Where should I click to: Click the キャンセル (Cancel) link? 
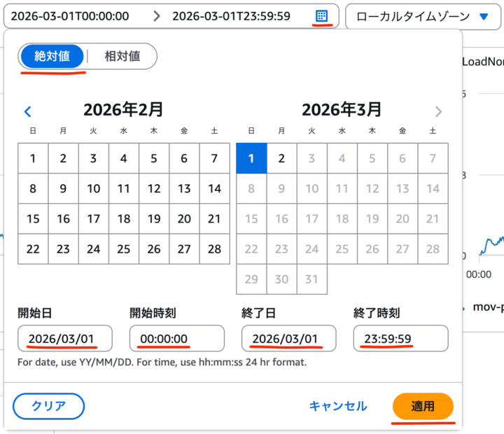pyautogui.click(x=338, y=406)
